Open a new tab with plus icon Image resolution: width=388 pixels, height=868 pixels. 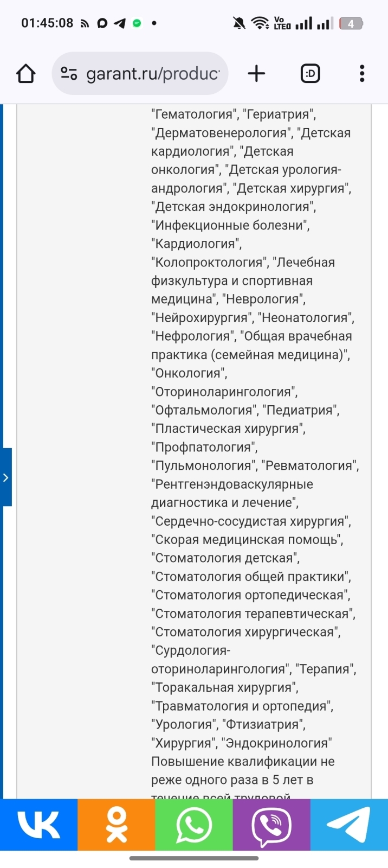[x=256, y=73]
